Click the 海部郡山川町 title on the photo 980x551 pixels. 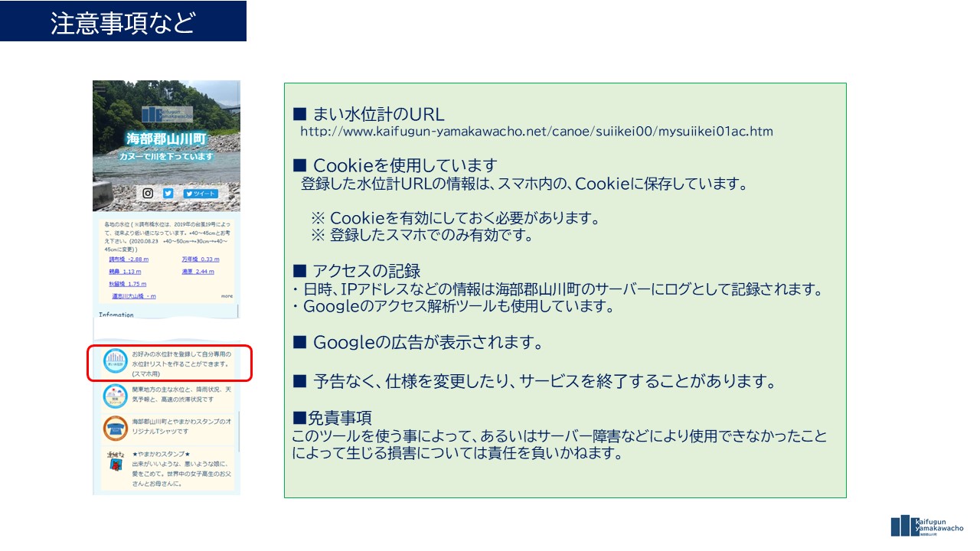166,139
